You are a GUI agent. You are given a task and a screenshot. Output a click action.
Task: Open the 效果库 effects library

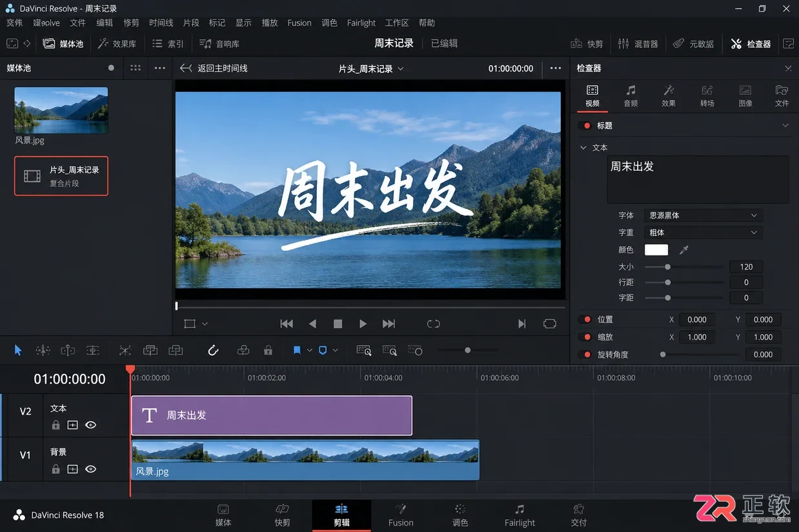click(x=117, y=44)
